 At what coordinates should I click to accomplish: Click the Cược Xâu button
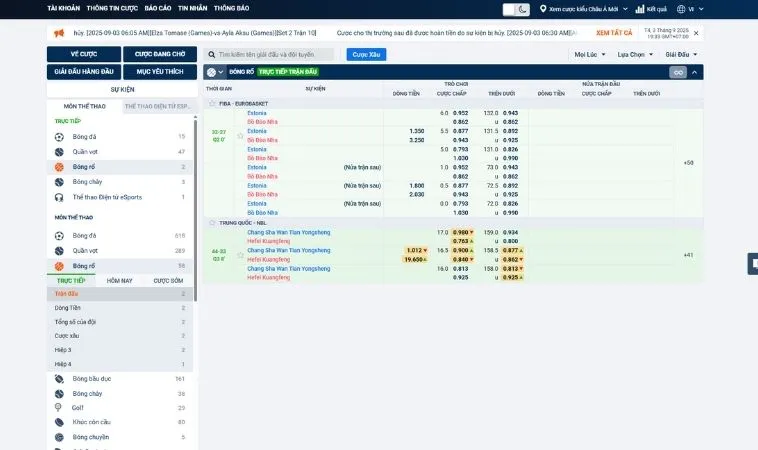tap(366, 54)
